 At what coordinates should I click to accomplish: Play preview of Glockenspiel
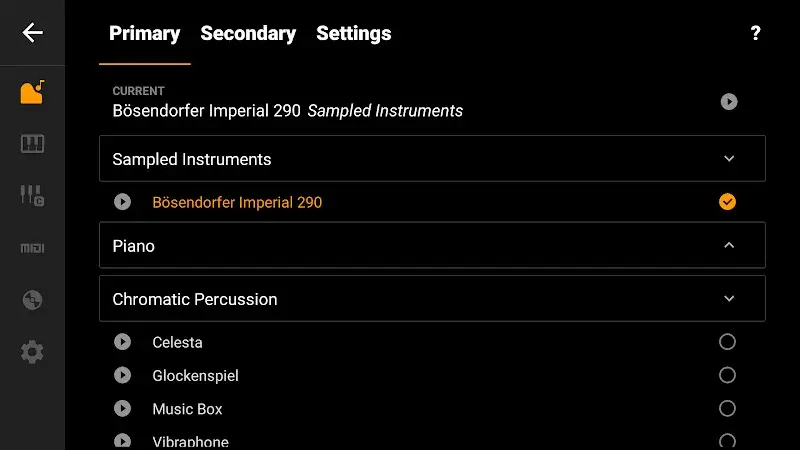[x=123, y=375]
